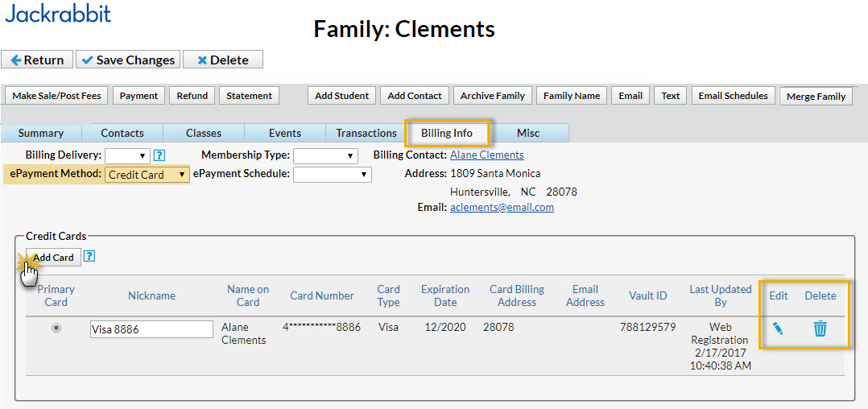868x409 pixels.
Task: Switch to the Transactions tab
Action: pyautogui.click(x=366, y=133)
